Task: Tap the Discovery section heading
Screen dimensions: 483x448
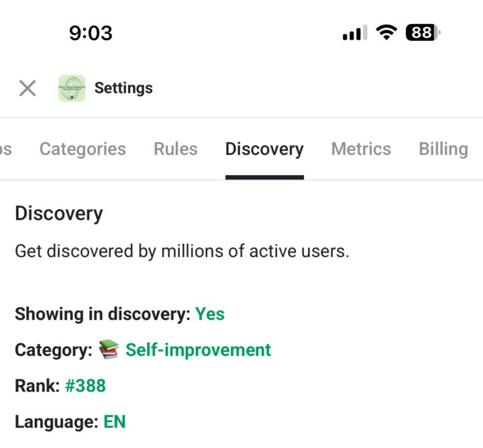Action: point(59,214)
